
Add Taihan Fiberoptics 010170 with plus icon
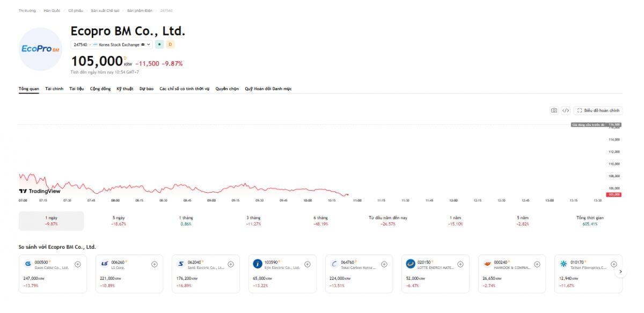point(614,264)
